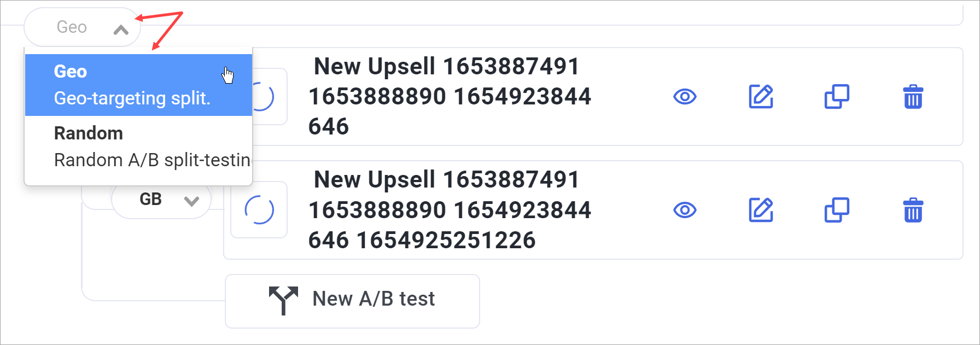Edit the first New Upsell page

point(761,97)
